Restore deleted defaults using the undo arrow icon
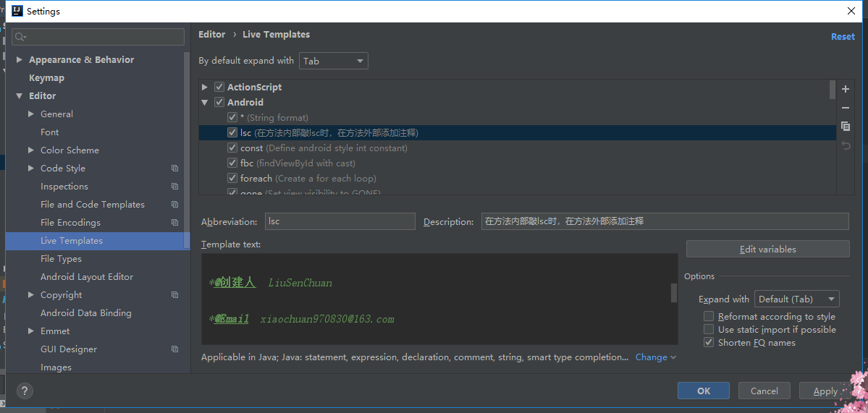 tap(846, 145)
